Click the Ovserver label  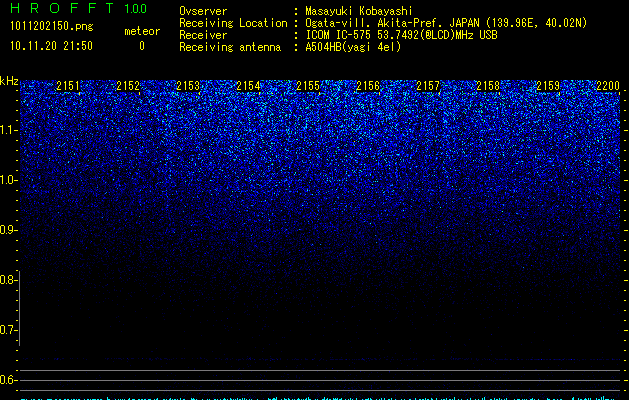(203, 11)
